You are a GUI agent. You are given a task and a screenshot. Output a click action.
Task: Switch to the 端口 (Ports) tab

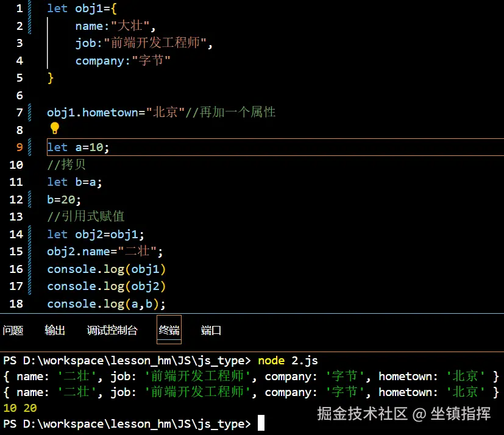click(x=211, y=330)
